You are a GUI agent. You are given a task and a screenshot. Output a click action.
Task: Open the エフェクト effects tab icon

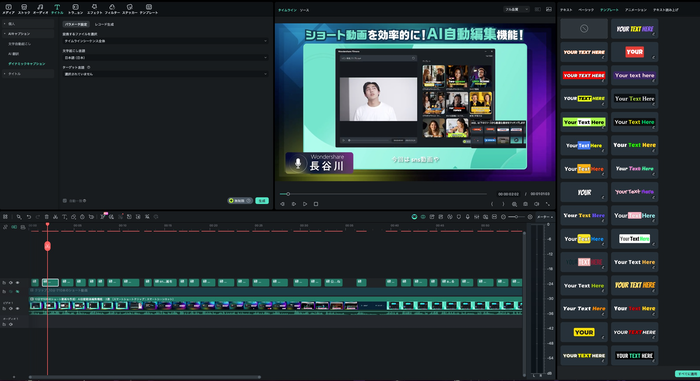click(94, 8)
